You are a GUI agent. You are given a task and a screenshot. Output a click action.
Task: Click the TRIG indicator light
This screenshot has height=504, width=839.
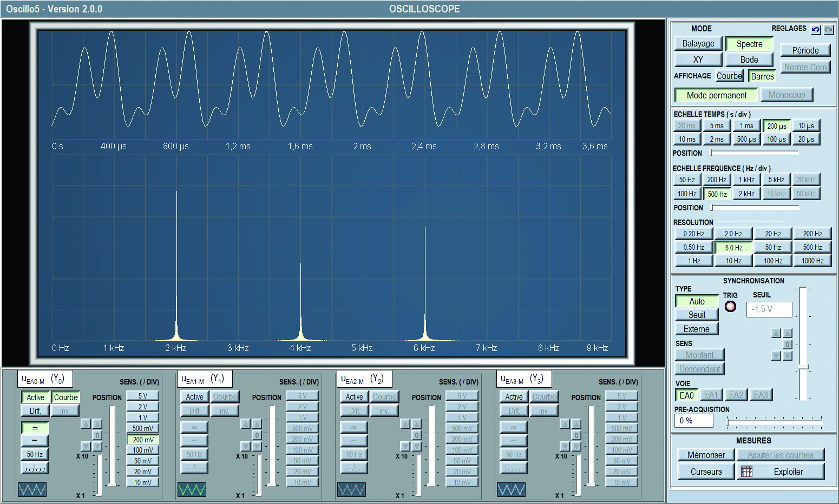pos(731,307)
